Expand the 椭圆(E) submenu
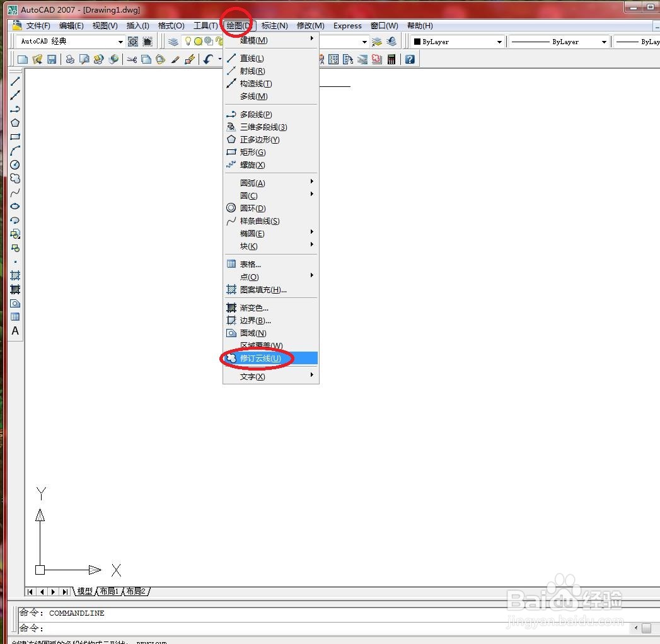This screenshot has height=644, width=660. coord(270,233)
